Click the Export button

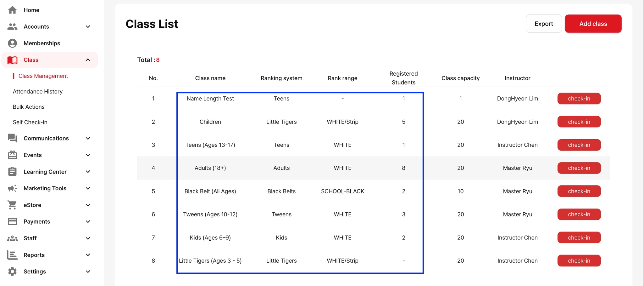point(544,24)
